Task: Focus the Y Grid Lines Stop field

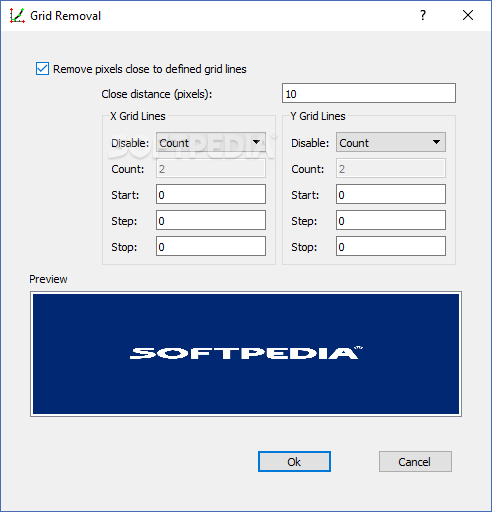Action: click(x=391, y=246)
